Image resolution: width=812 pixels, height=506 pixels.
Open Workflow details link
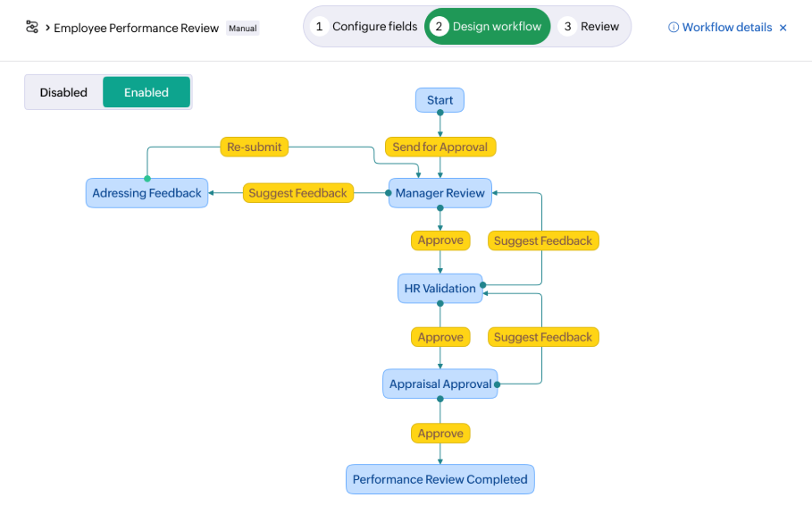pos(726,28)
